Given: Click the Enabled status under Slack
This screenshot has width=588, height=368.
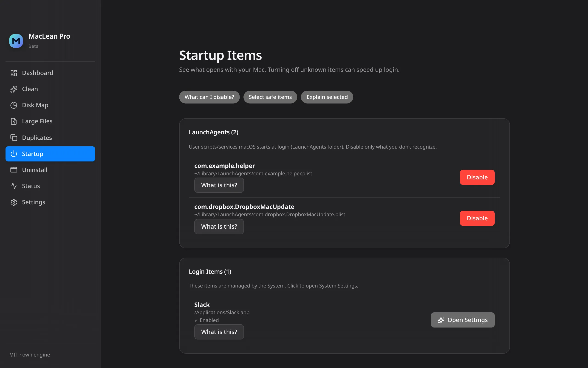Looking at the screenshot, I should (206, 320).
